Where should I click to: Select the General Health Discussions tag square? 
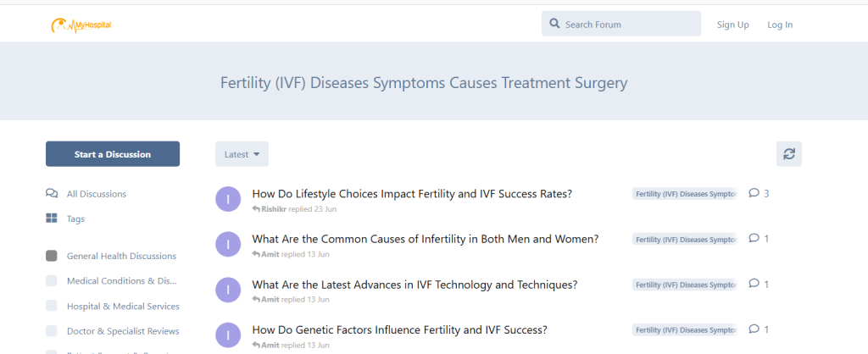(52, 256)
